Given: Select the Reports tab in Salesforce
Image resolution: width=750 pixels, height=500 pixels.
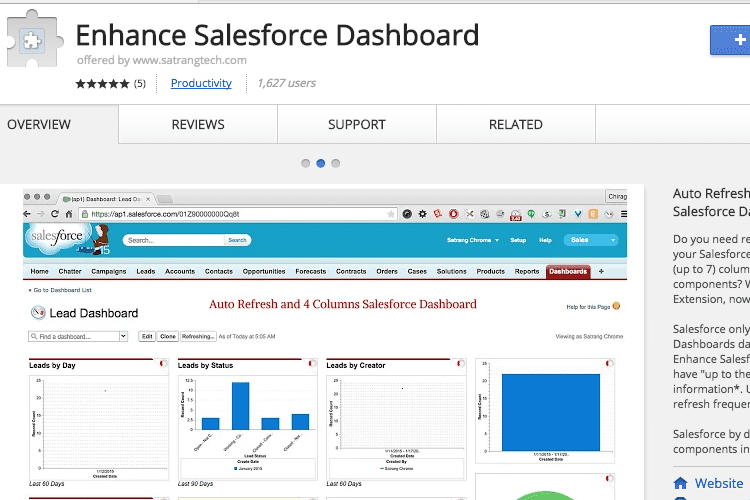Looking at the screenshot, I should pos(527,271).
